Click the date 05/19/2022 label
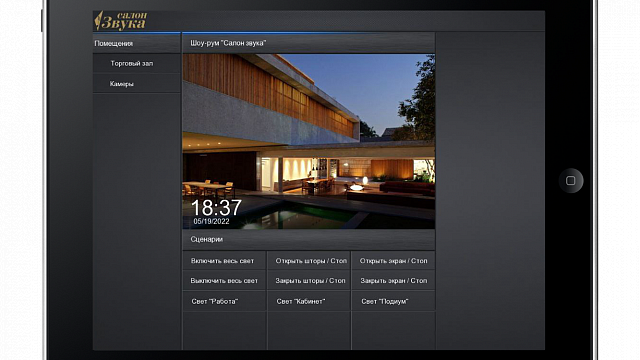The width and height of the screenshot is (640, 360). click(x=211, y=221)
